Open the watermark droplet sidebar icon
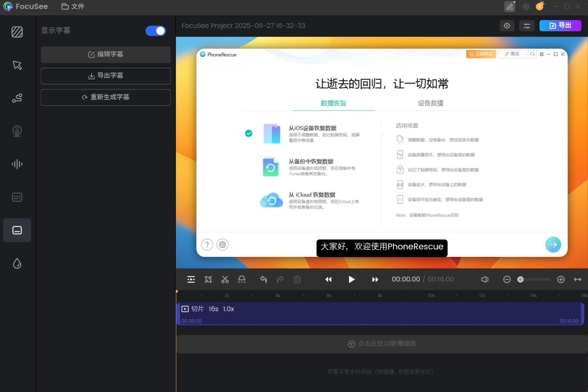This screenshot has width=588, height=392. (17, 264)
